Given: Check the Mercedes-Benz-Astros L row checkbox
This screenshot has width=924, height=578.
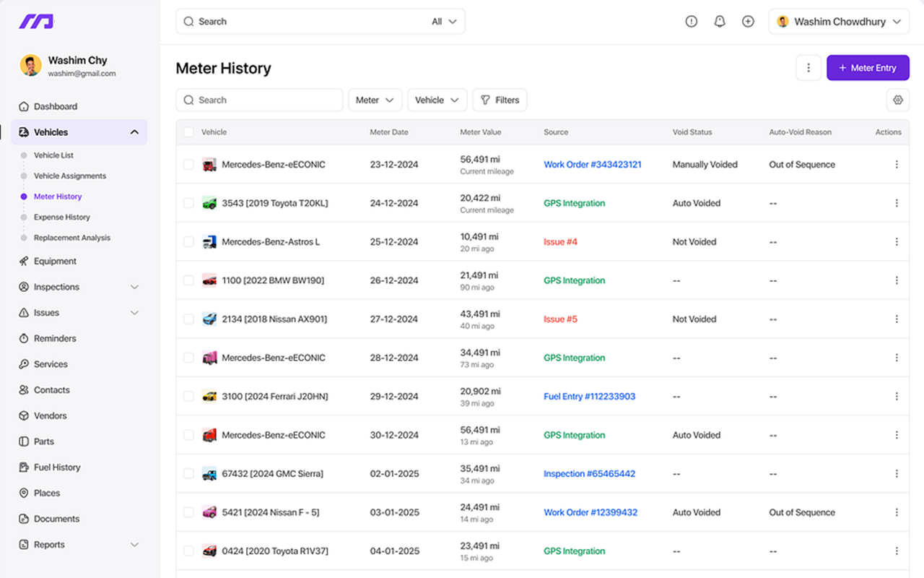Looking at the screenshot, I should pyautogui.click(x=188, y=242).
